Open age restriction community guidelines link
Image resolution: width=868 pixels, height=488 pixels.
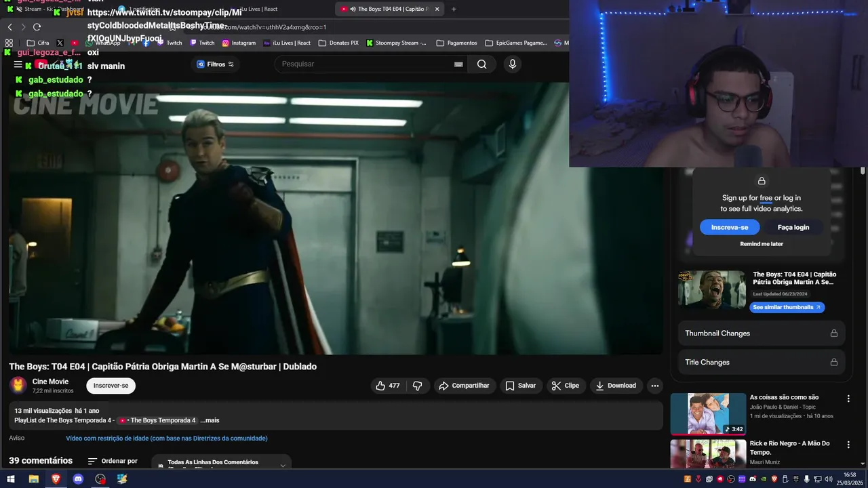[167, 439]
